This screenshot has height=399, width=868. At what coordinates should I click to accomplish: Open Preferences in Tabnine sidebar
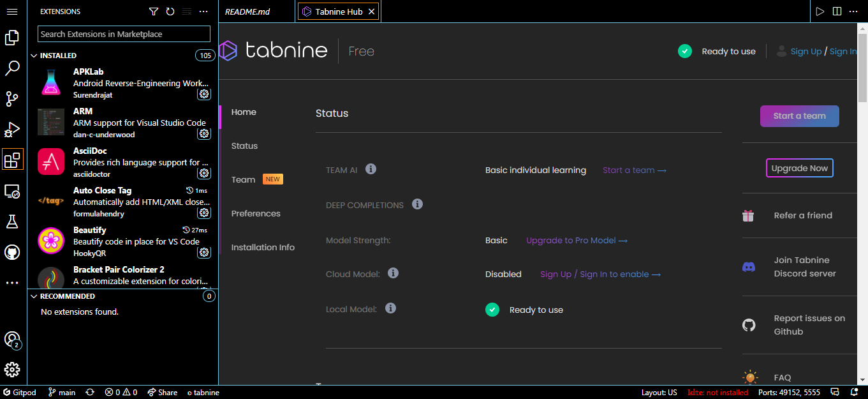[256, 213]
